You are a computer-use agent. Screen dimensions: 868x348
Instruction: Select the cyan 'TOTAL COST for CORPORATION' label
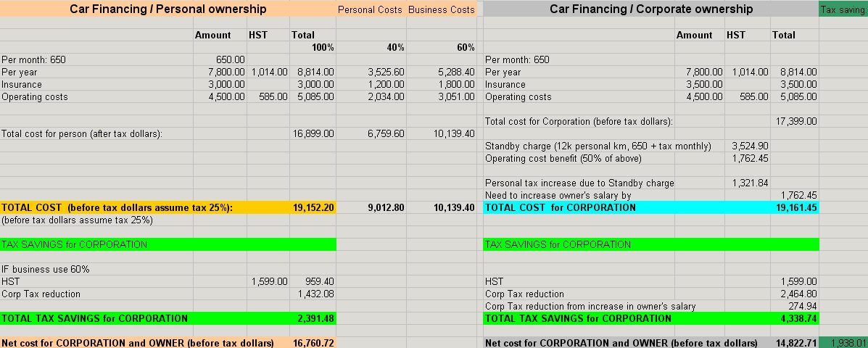coord(560,207)
